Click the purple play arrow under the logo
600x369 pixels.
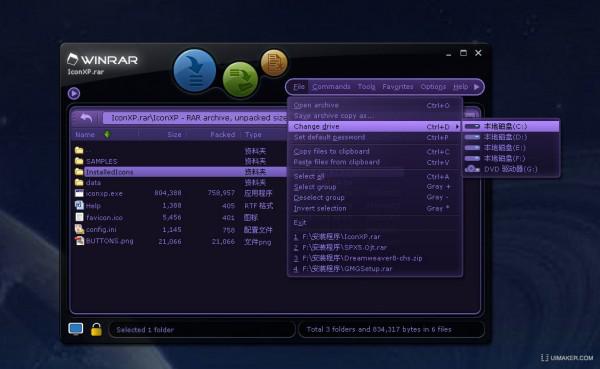[74, 93]
